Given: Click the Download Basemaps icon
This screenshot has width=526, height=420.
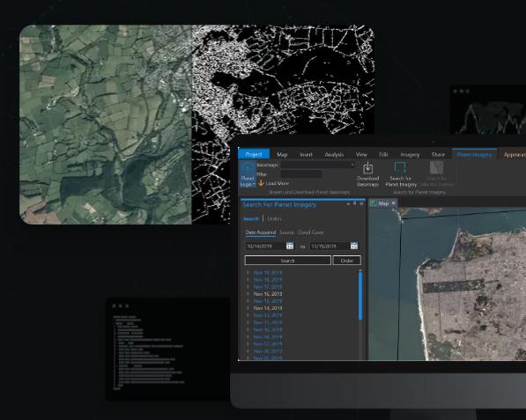Looking at the screenshot, I should tap(367, 168).
